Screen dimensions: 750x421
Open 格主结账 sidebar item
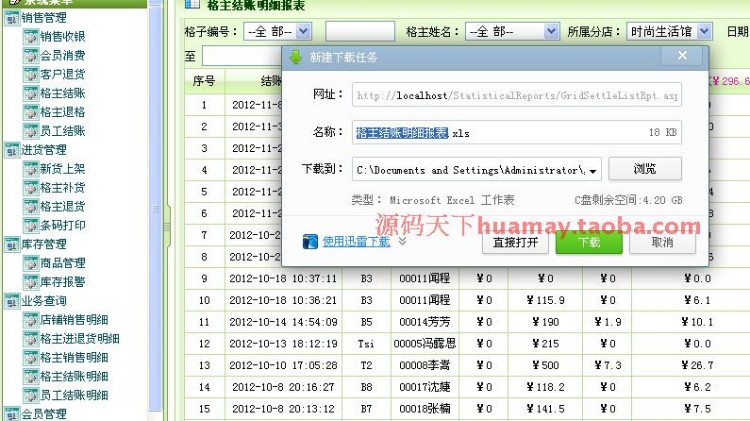click(x=62, y=93)
